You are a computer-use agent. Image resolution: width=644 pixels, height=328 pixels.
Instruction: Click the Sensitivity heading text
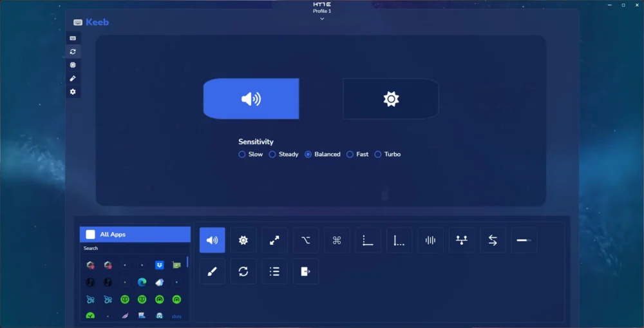tap(256, 142)
